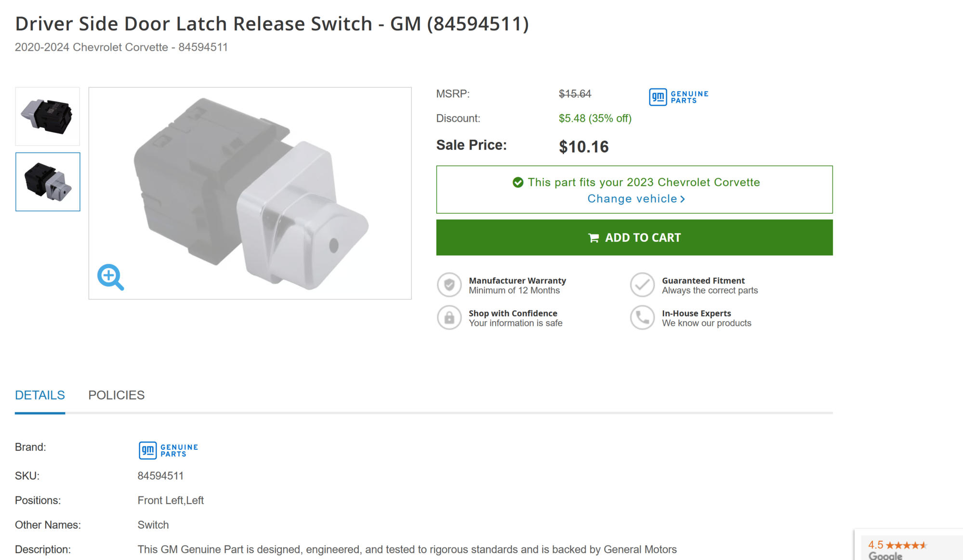This screenshot has height=560, width=963.
Task: Click the Manufacturer Warranty shield icon
Action: (449, 285)
